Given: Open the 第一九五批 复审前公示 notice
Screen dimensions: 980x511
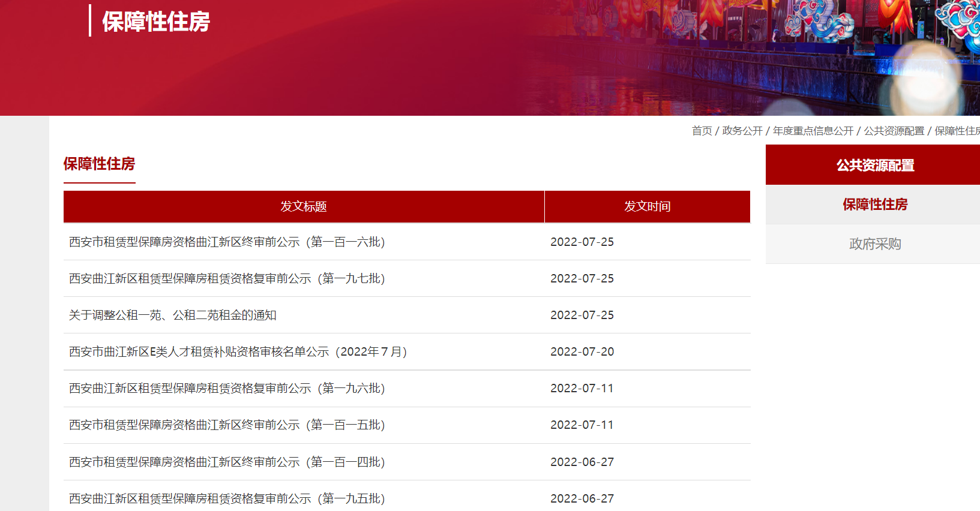Looking at the screenshot, I should coord(227,498).
